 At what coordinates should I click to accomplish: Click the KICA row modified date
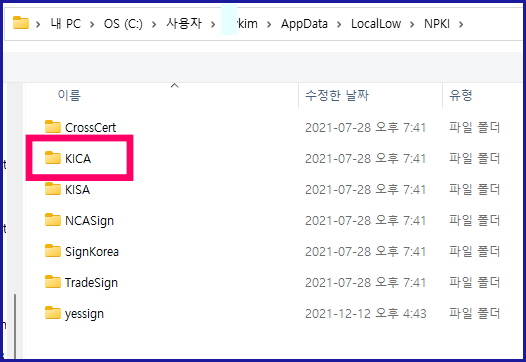pos(365,158)
